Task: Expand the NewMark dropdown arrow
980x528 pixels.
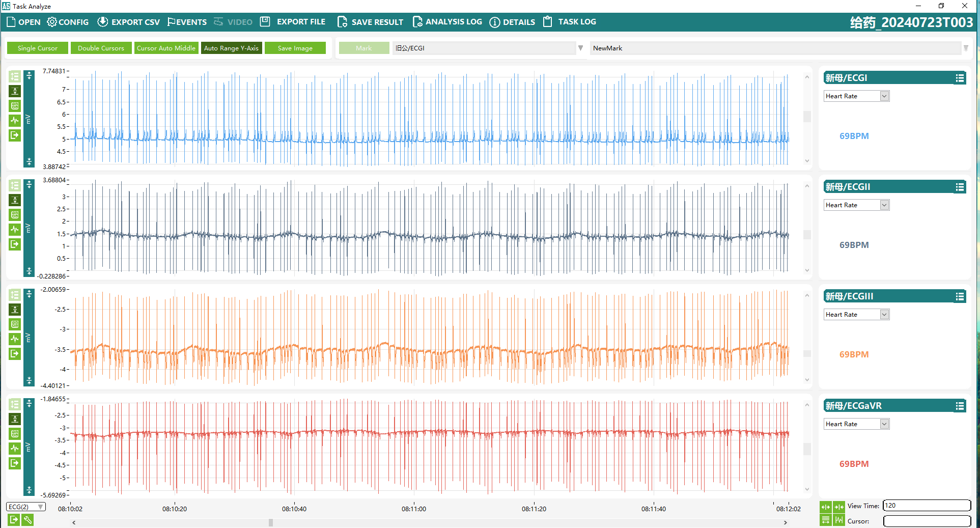Action: pyautogui.click(x=965, y=48)
